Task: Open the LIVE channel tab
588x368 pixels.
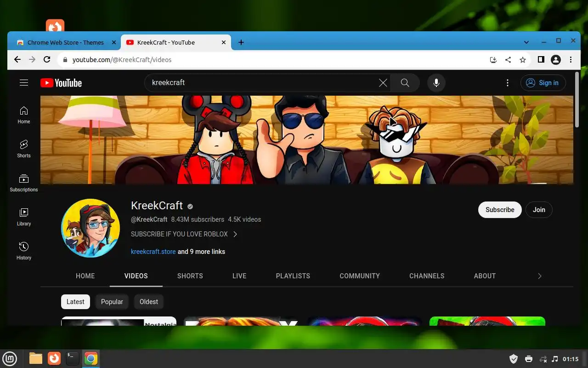Action: pyautogui.click(x=239, y=276)
